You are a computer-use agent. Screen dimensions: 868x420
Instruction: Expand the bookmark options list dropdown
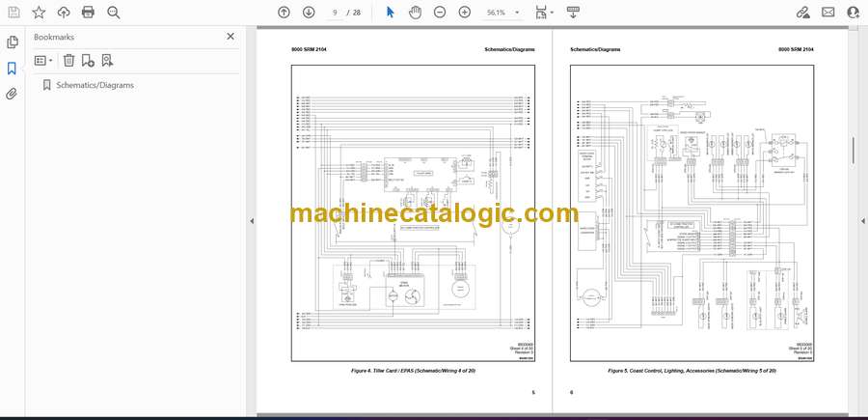(43, 61)
